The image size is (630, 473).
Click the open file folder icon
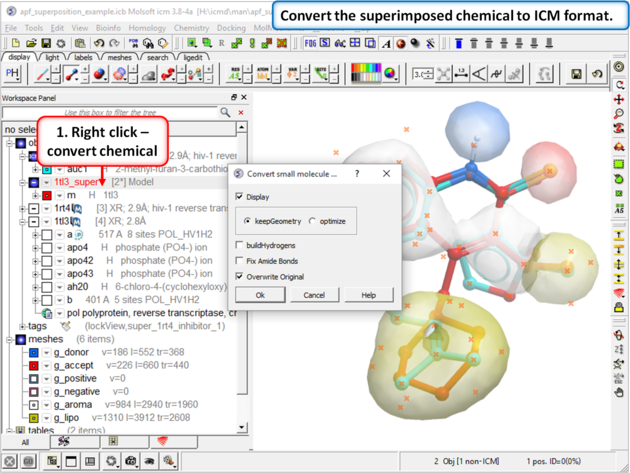click(32, 44)
